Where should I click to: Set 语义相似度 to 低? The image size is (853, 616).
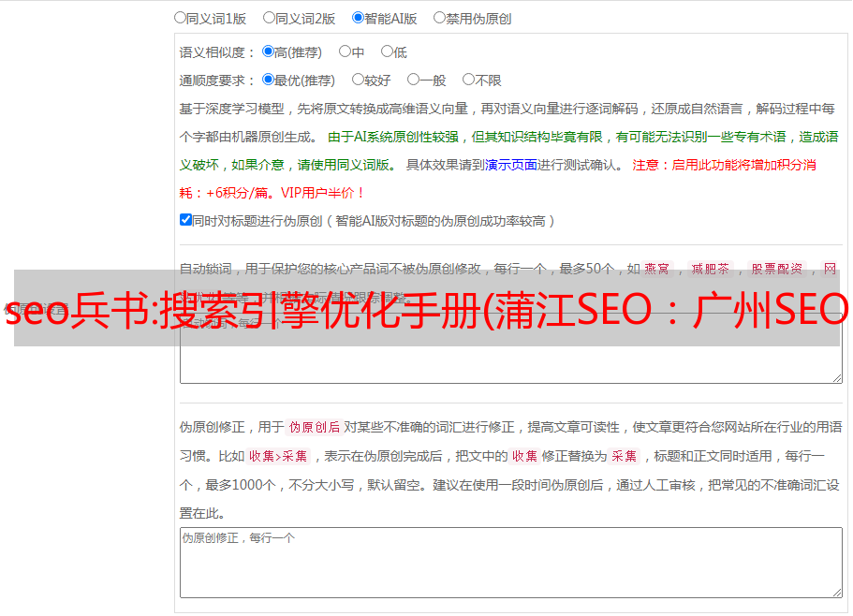pyautogui.click(x=387, y=51)
